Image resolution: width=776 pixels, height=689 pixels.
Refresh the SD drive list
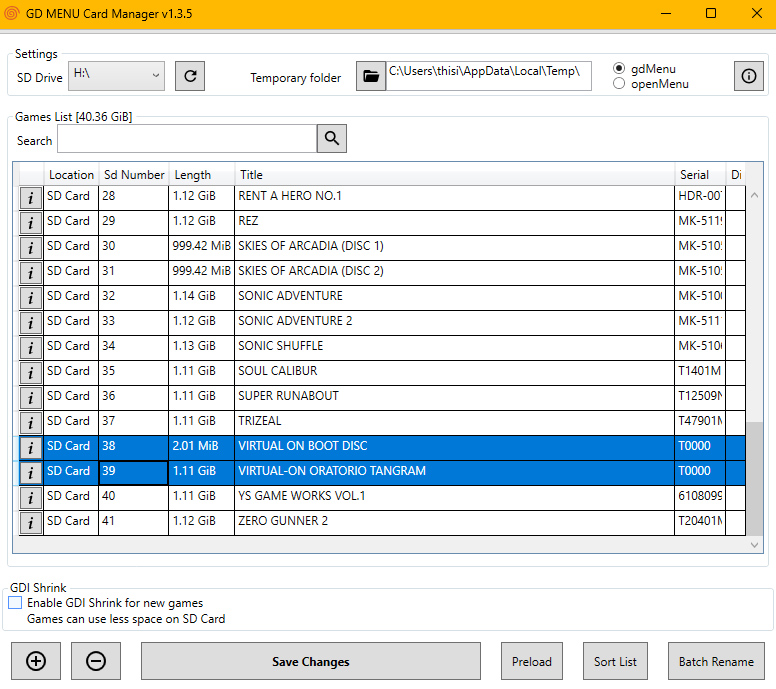tap(190, 76)
